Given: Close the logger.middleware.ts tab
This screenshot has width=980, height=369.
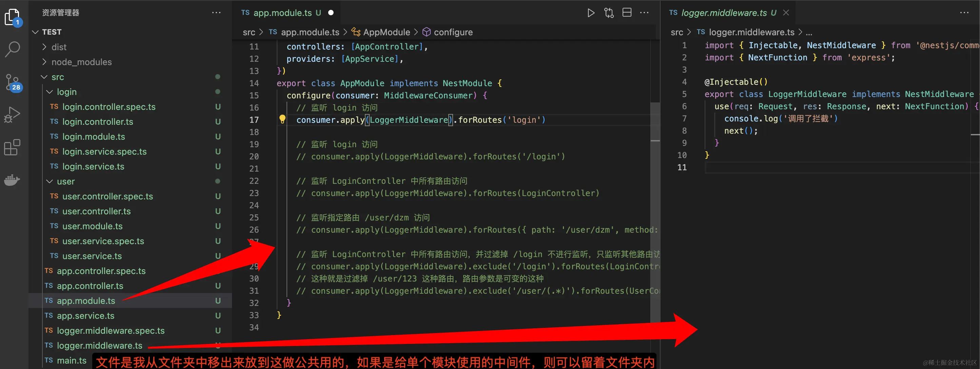Looking at the screenshot, I should coord(786,13).
